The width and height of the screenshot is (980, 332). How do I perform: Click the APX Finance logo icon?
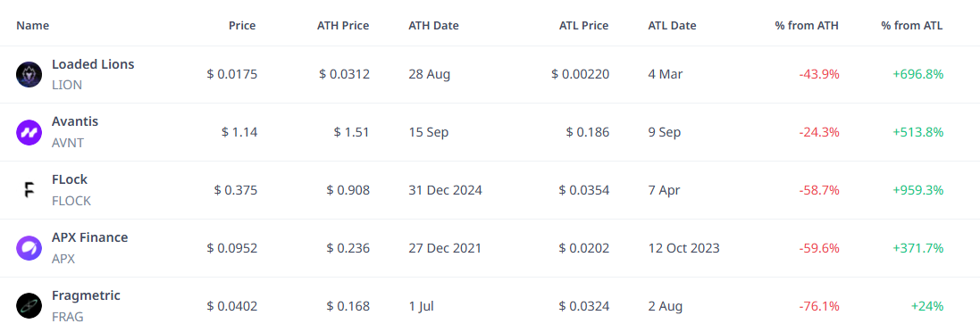pyautogui.click(x=29, y=248)
